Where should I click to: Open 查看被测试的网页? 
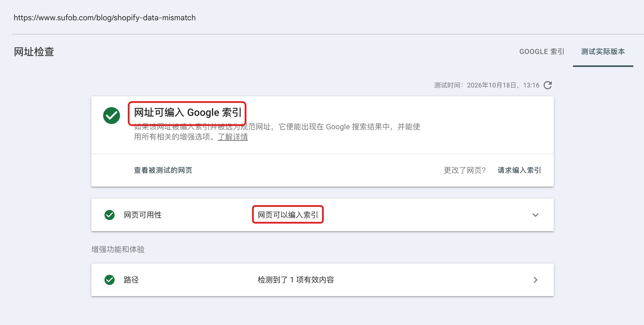pos(163,170)
